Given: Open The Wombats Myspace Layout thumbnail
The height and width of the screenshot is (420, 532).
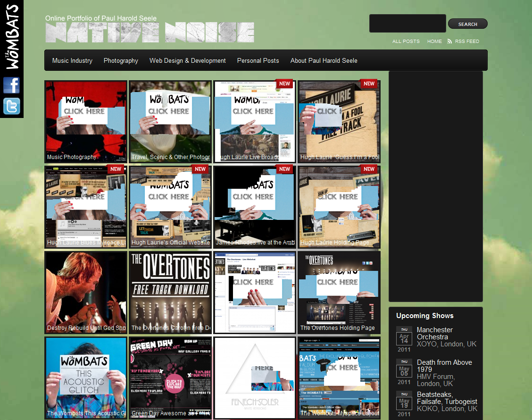Looking at the screenshot, I should 339,378.
